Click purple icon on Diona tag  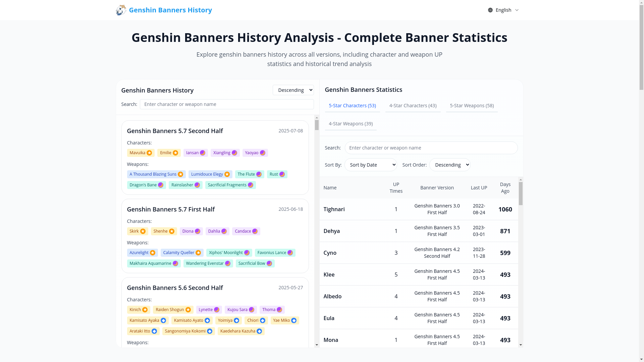point(198,231)
